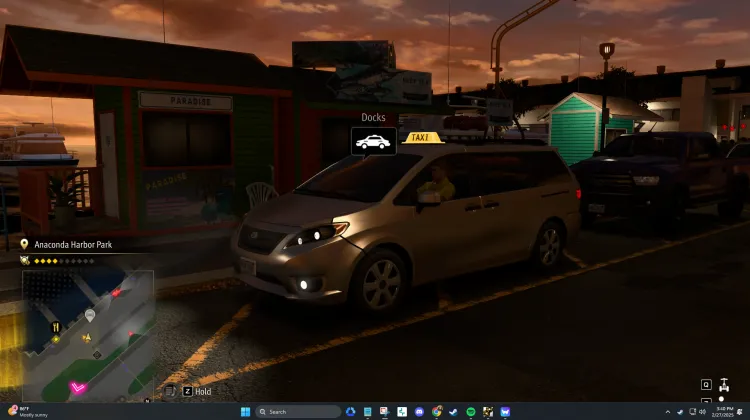Open Spotify from the taskbar
The width and height of the screenshot is (750, 420).
471,412
